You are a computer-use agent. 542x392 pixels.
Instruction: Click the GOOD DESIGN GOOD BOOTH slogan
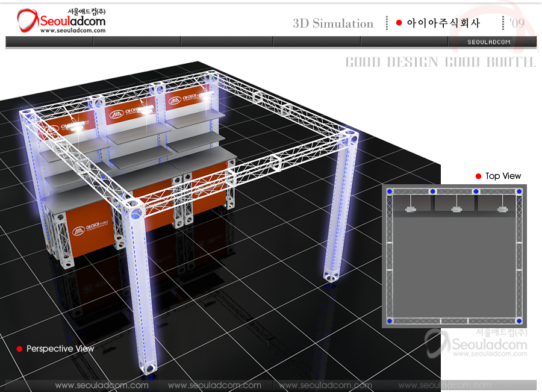click(440, 62)
